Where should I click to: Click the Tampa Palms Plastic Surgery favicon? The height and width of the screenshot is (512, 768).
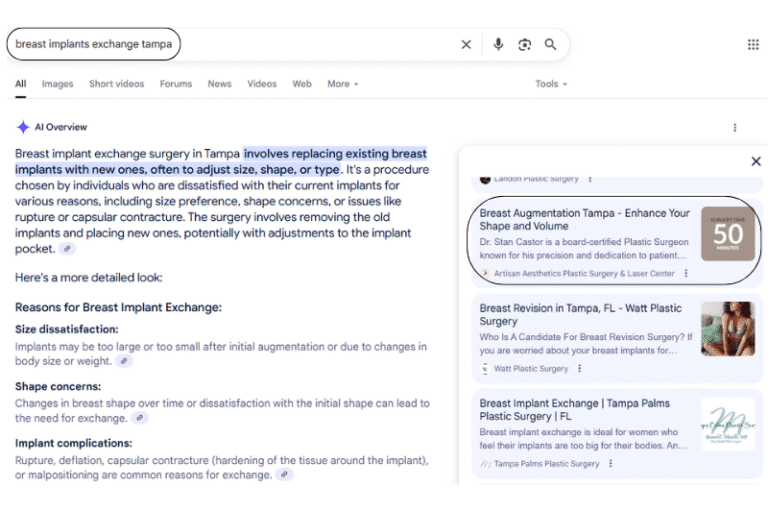tap(485, 463)
